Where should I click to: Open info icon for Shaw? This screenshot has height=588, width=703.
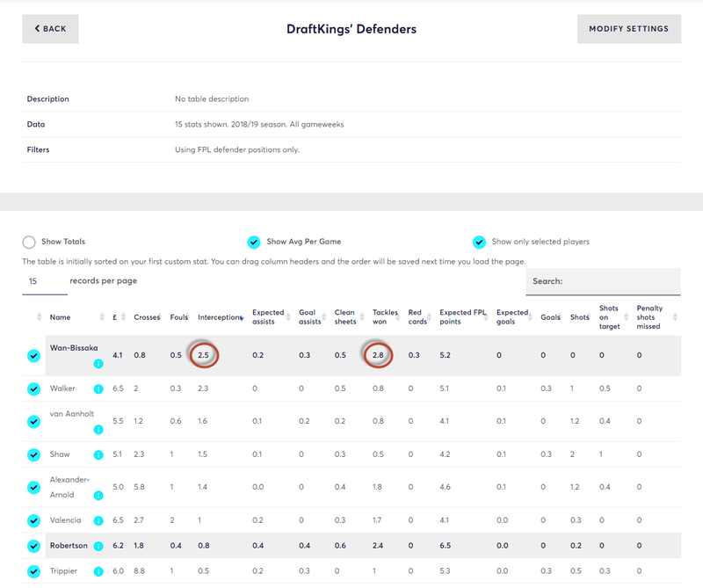click(x=98, y=454)
